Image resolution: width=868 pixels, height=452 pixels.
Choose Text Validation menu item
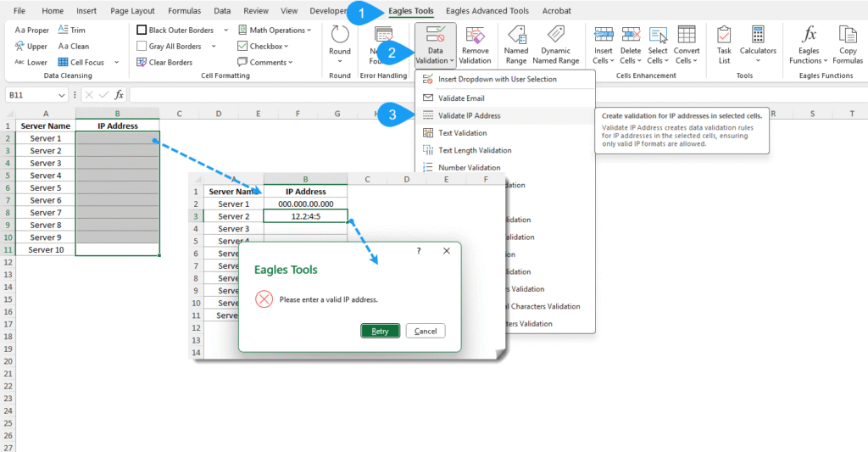pos(505,133)
